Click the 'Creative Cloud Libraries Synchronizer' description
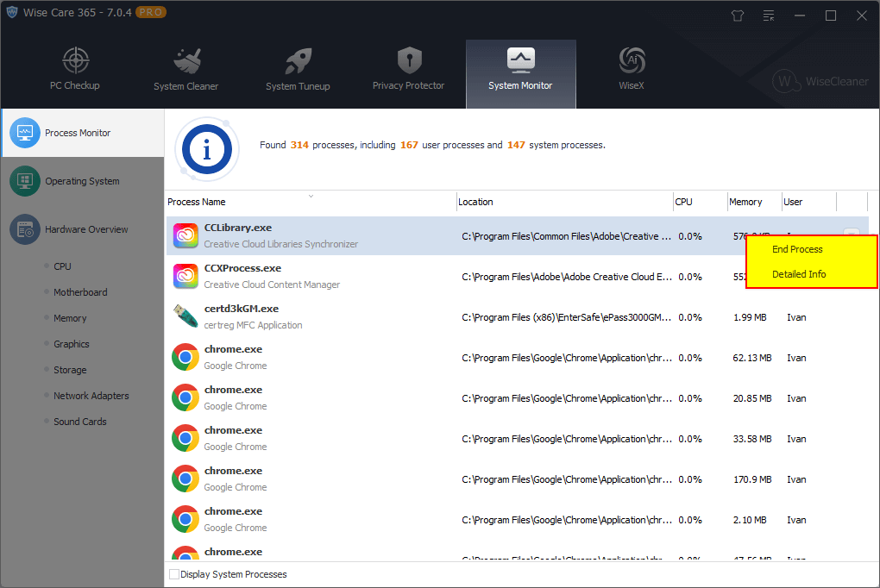 (x=280, y=244)
